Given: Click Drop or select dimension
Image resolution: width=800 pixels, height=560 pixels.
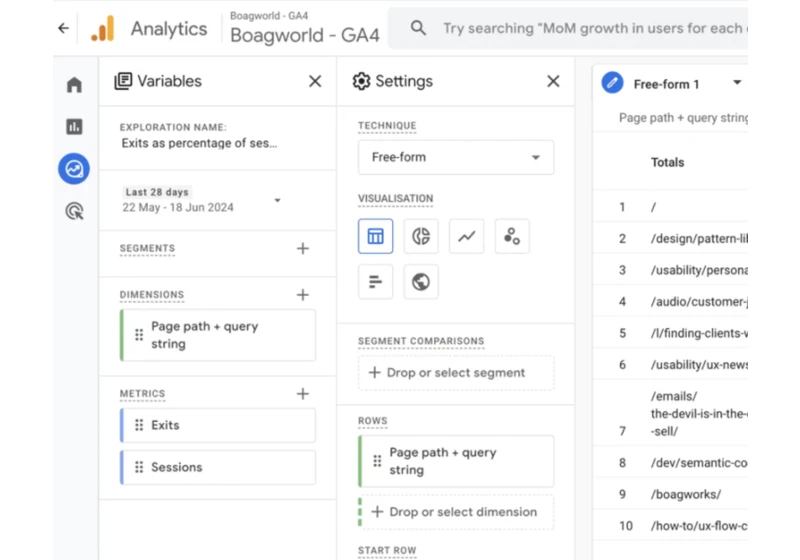Looking at the screenshot, I should (x=456, y=512).
